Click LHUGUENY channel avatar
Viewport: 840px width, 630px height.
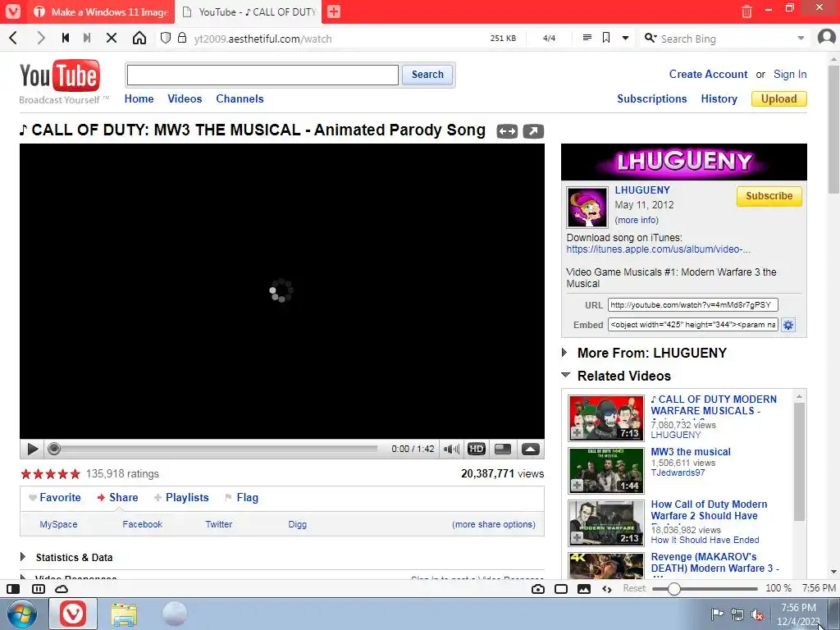click(587, 208)
